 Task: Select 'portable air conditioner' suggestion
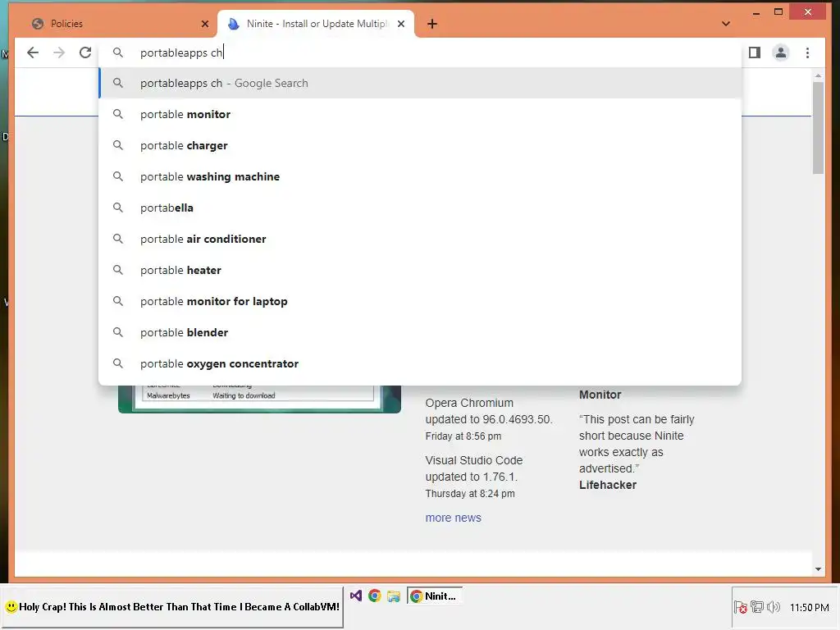(421, 239)
